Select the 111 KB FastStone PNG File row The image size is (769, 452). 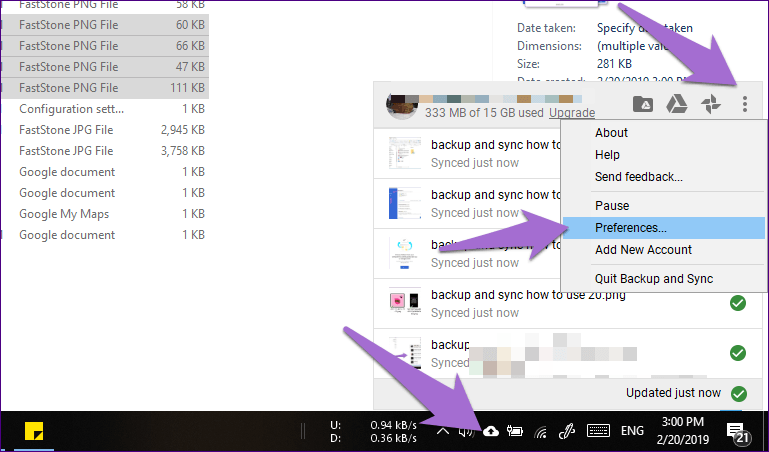coord(105,88)
